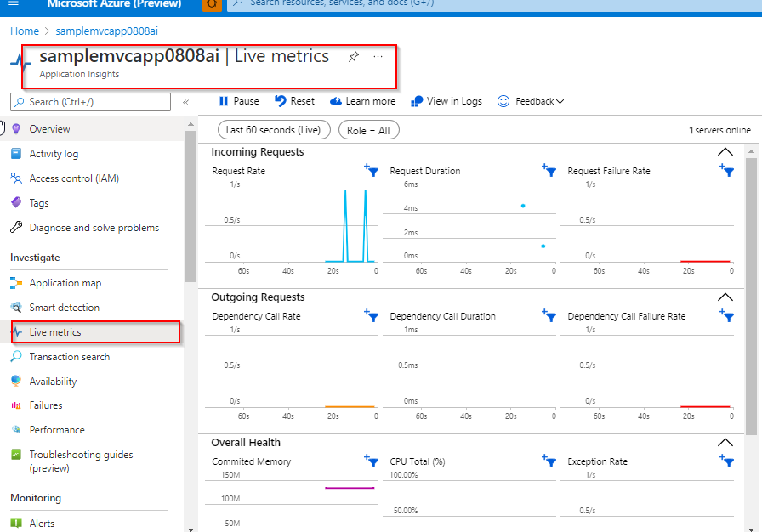
Task: Go to Home breadcrumb link
Action: pyautogui.click(x=25, y=31)
